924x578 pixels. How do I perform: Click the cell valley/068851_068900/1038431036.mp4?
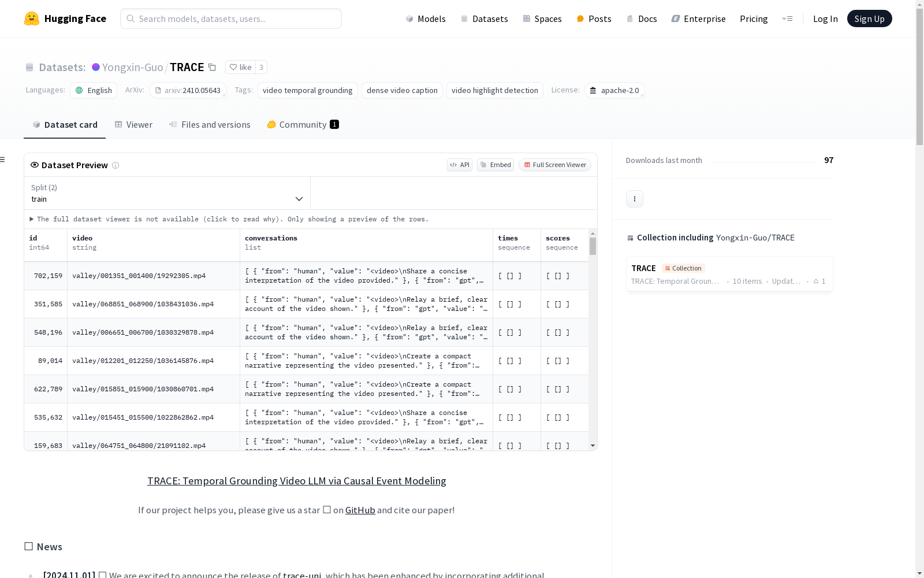[x=154, y=304]
